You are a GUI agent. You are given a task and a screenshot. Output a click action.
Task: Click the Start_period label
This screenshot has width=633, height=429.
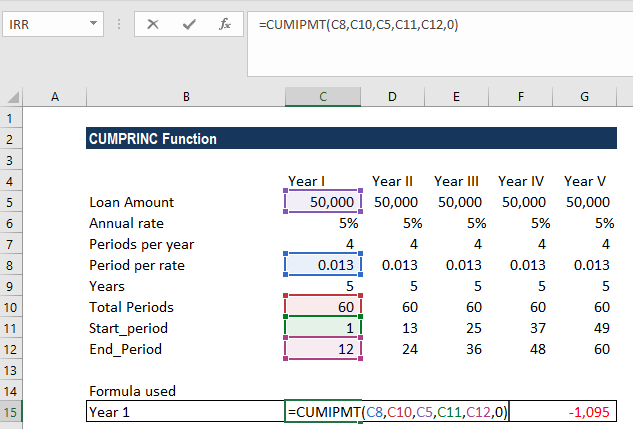[128, 329]
